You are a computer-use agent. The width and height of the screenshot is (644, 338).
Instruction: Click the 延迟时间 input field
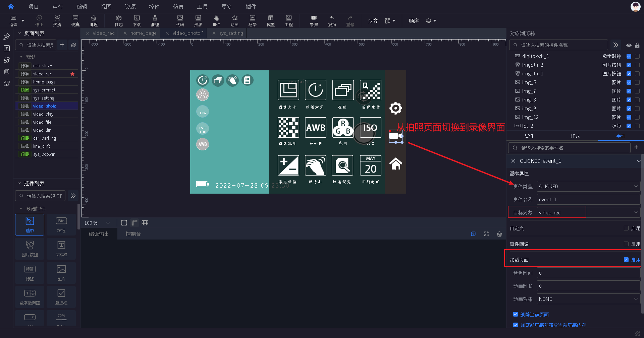point(588,273)
